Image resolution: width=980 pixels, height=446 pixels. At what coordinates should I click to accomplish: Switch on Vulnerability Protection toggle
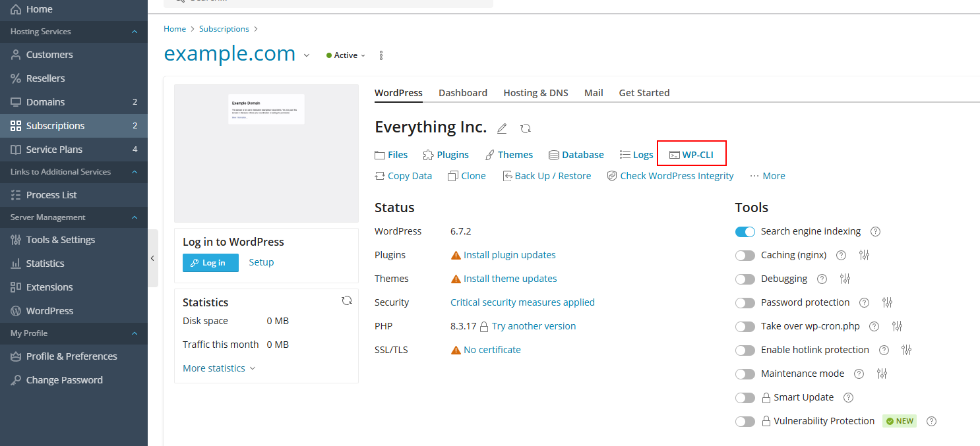745,422
